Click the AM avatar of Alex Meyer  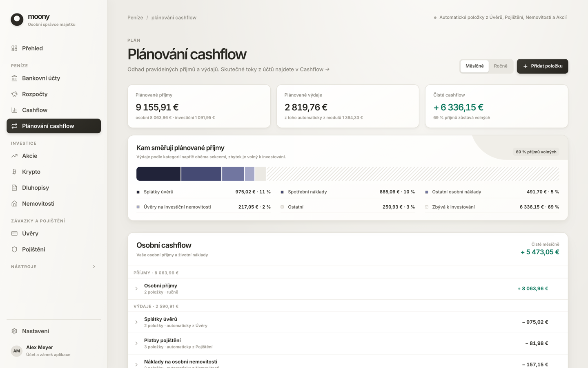pyautogui.click(x=17, y=351)
